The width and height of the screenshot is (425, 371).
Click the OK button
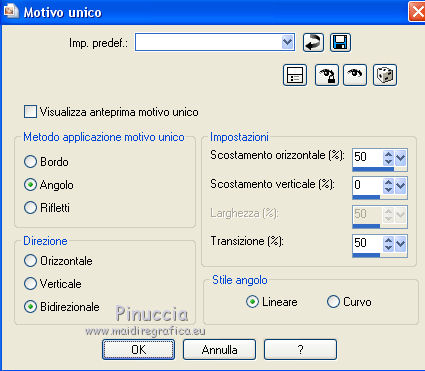pyautogui.click(x=138, y=350)
